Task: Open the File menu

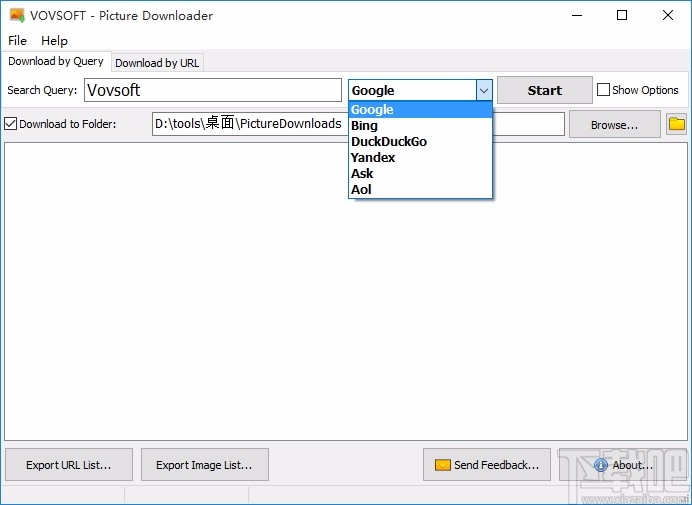Action: point(18,41)
